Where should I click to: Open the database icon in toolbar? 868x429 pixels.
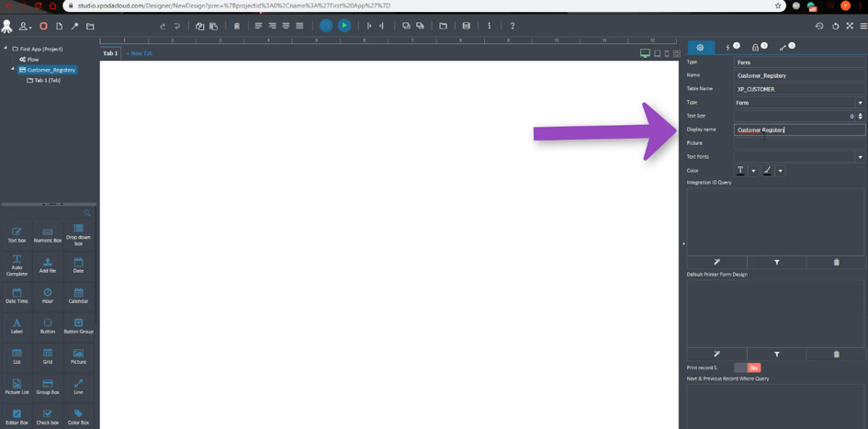466,26
